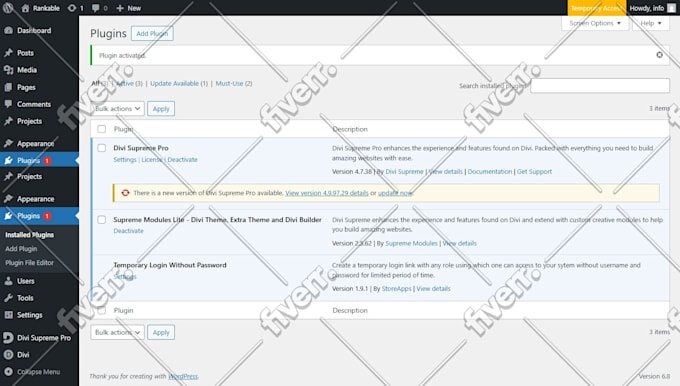Select Installed Plugins submenu item

tap(29, 235)
